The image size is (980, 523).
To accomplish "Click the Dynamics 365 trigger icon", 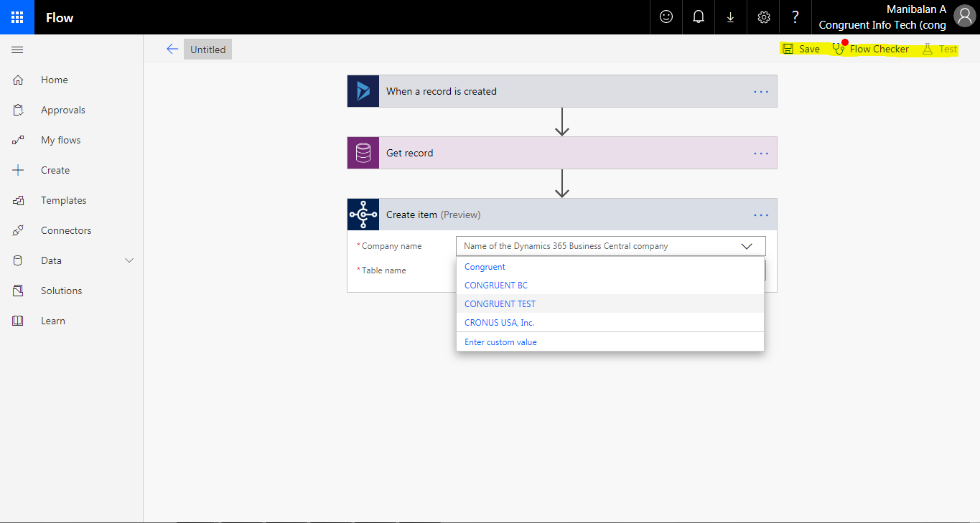I will point(363,91).
